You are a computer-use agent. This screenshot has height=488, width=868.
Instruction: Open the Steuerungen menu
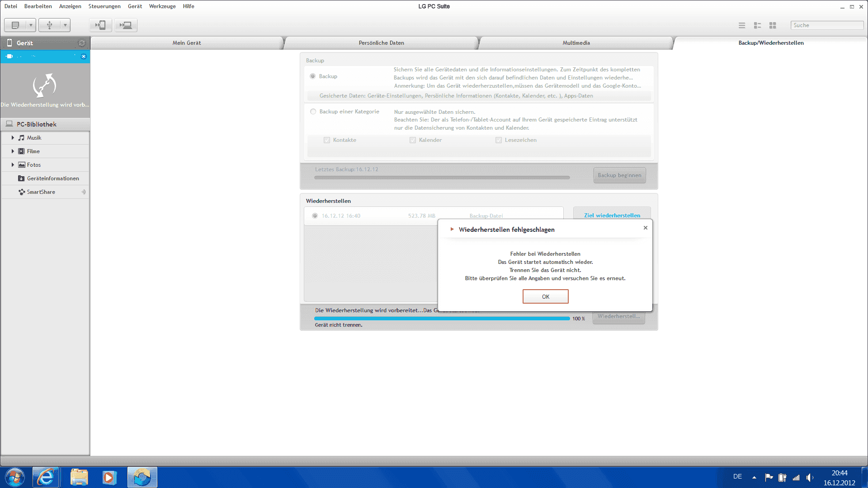pyautogui.click(x=104, y=6)
